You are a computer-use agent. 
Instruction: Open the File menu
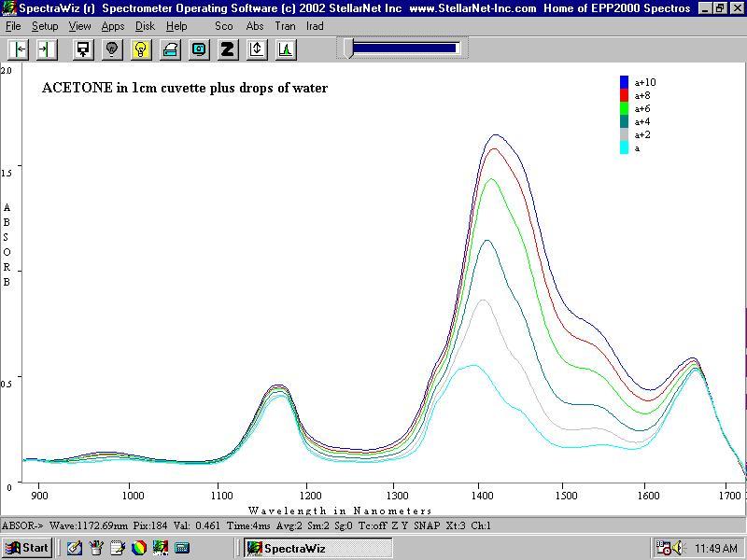pyautogui.click(x=13, y=26)
